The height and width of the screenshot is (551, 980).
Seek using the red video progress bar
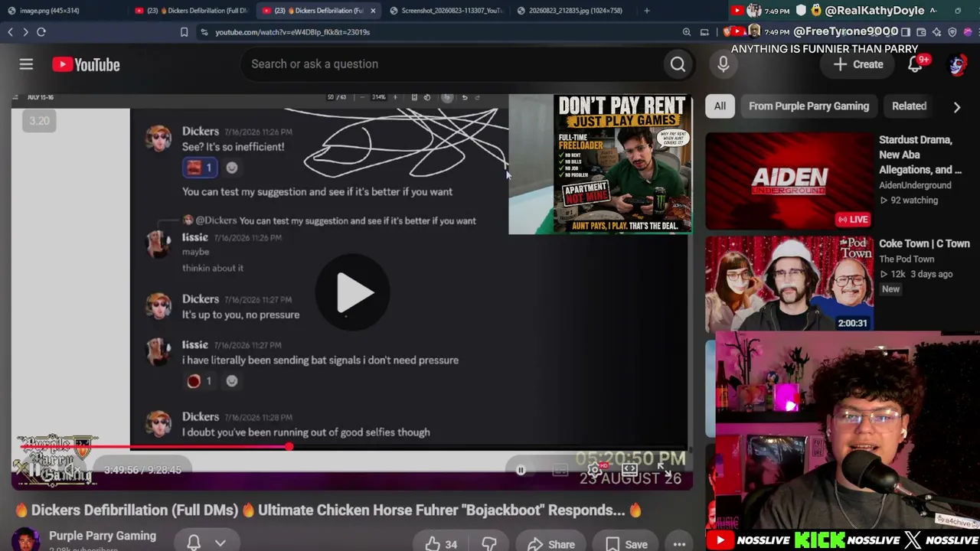point(352,447)
